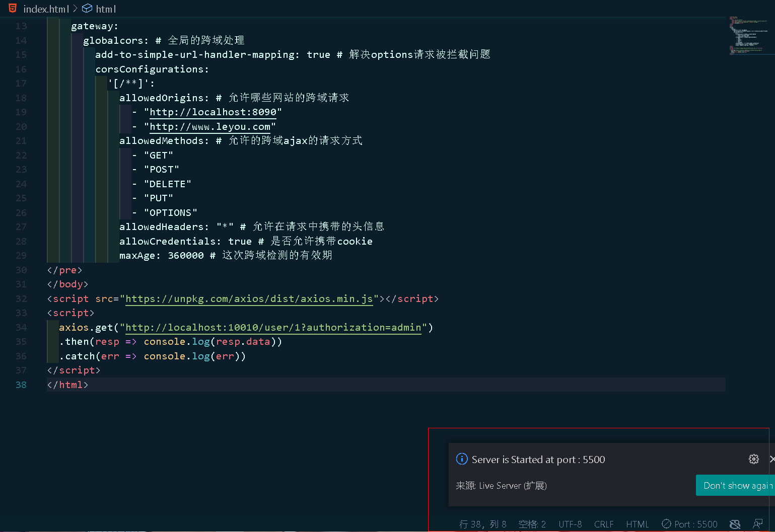Click '.then(resp' on line 35
775x532 pixels.
click(x=89, y=341)
